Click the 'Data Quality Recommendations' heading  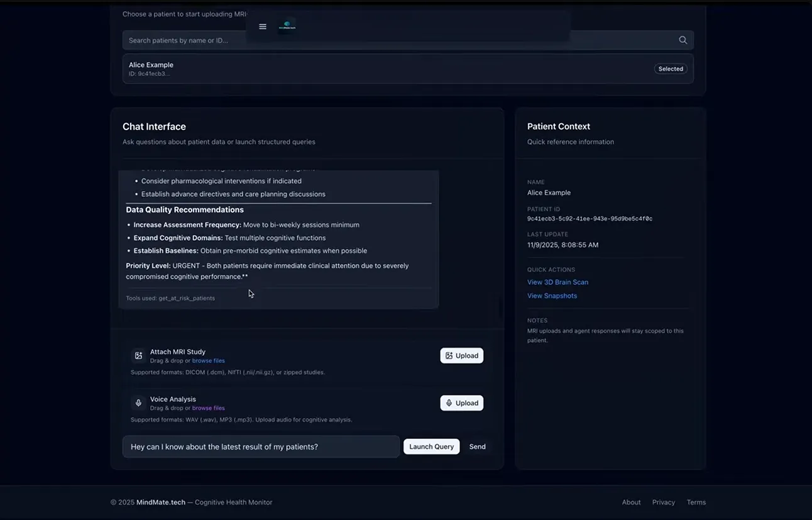coord(185,210)
